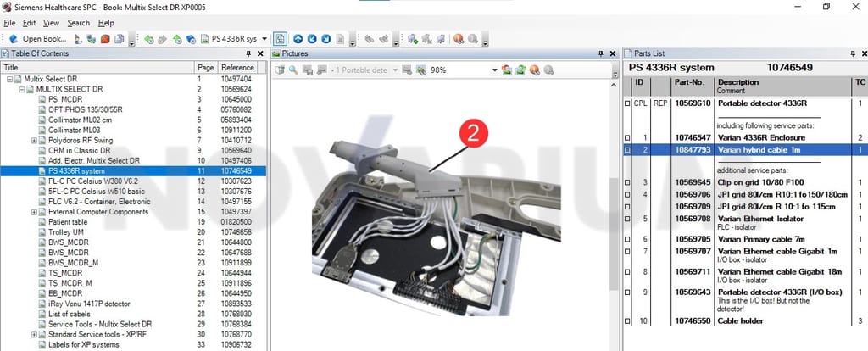Viewport: 868px width, 351px height.
Task: Click the green navigate back arrow icon
Action: (148, 39)
